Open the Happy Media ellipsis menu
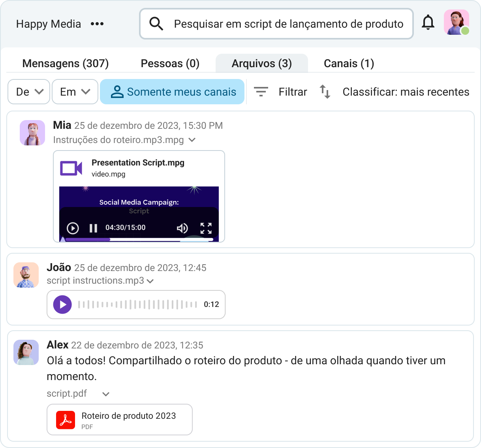Screen dimensions: 481x448 pos(97,24)
